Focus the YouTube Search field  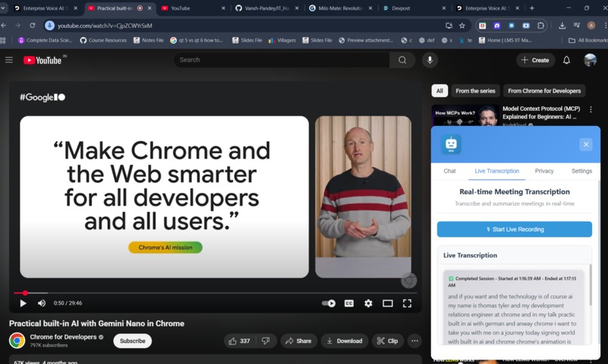tap(281, 60)
